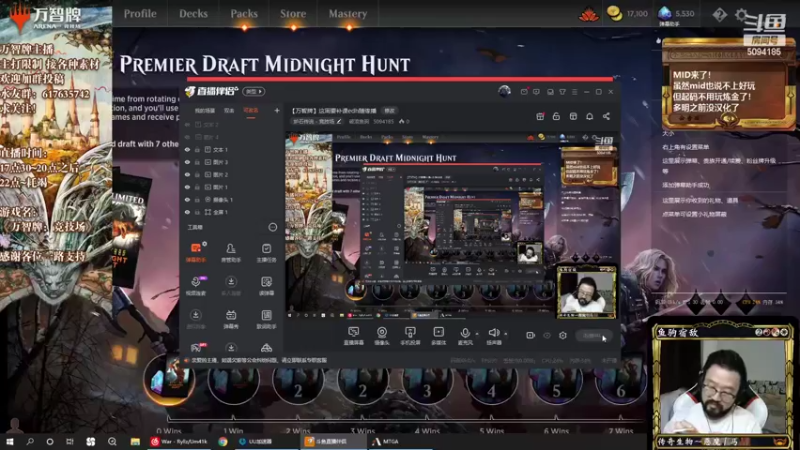Expand microphone options dropdown arrow

pos(477,334)
